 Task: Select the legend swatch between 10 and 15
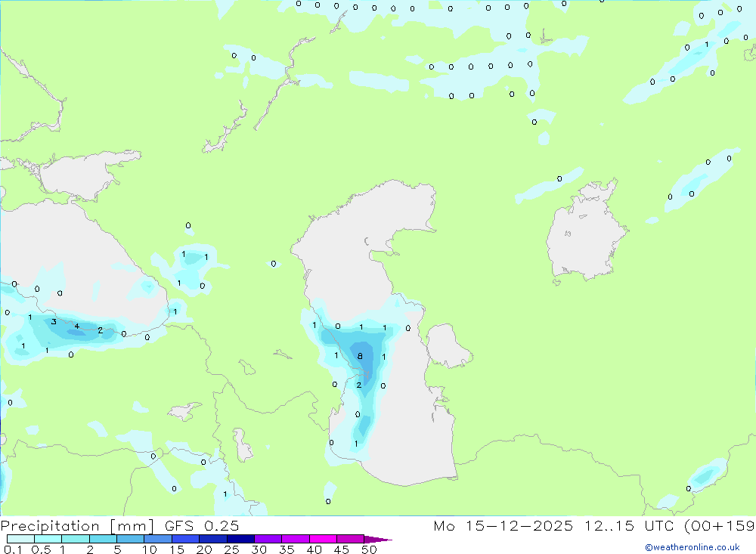click(158, 539)
